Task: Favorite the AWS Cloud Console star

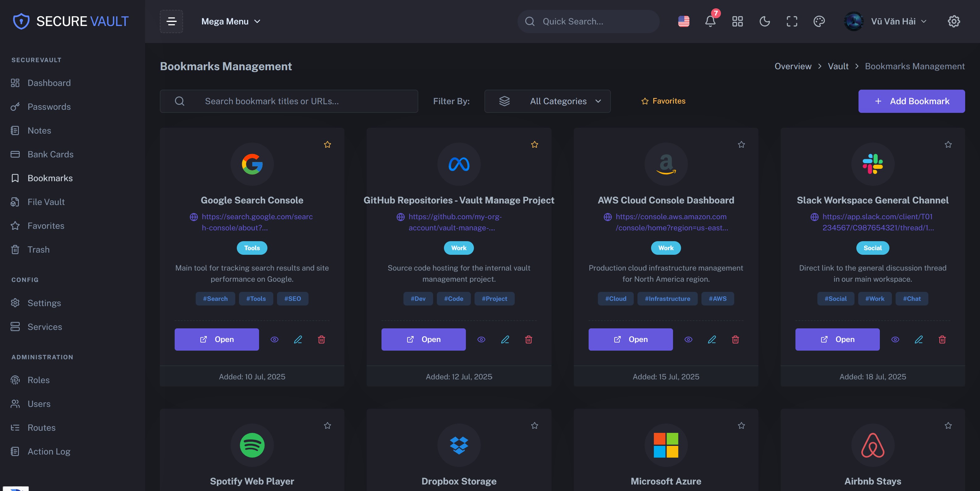Action: [741, 144]
